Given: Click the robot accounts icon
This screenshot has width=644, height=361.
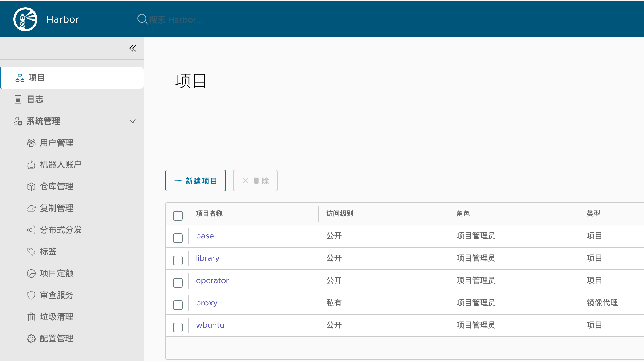Looking at the screenshot, I should coord(31,165).
